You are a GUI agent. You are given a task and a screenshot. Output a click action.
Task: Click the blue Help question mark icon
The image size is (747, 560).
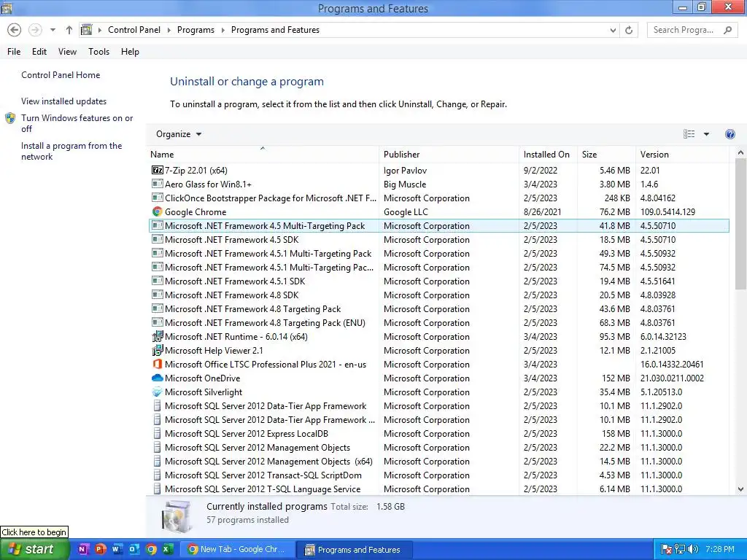click(729, 134)
